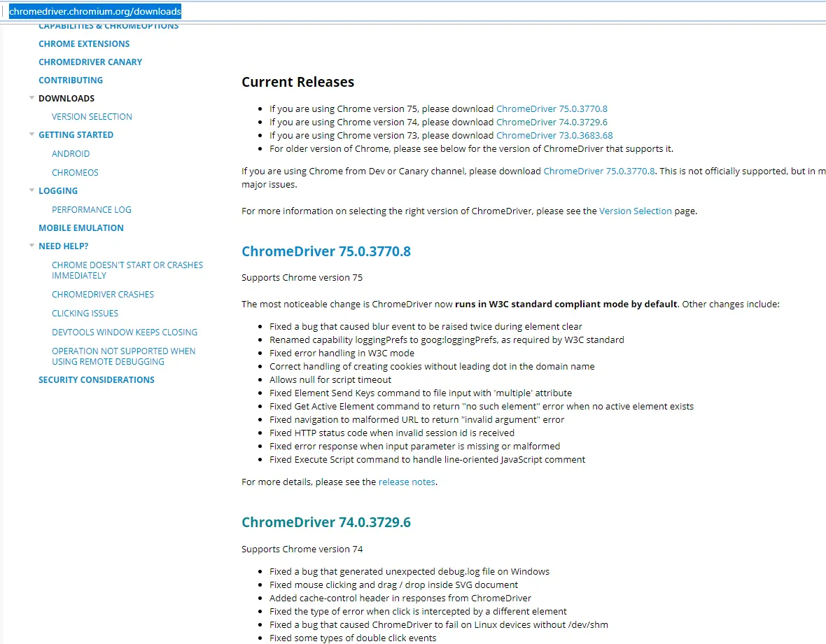Viewport: 826px width, 644px height.
Task: Click 'Added cache-control header' bullet text
Action: pos(400,598)
